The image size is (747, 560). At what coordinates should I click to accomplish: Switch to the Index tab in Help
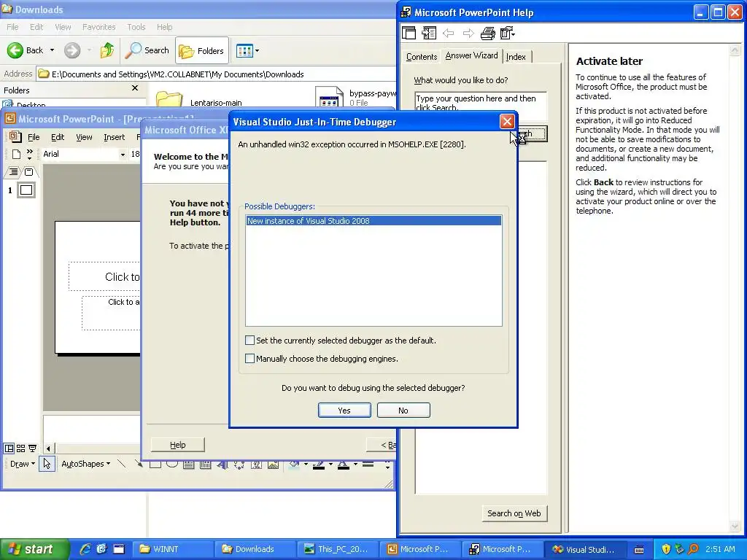(516, 57)
